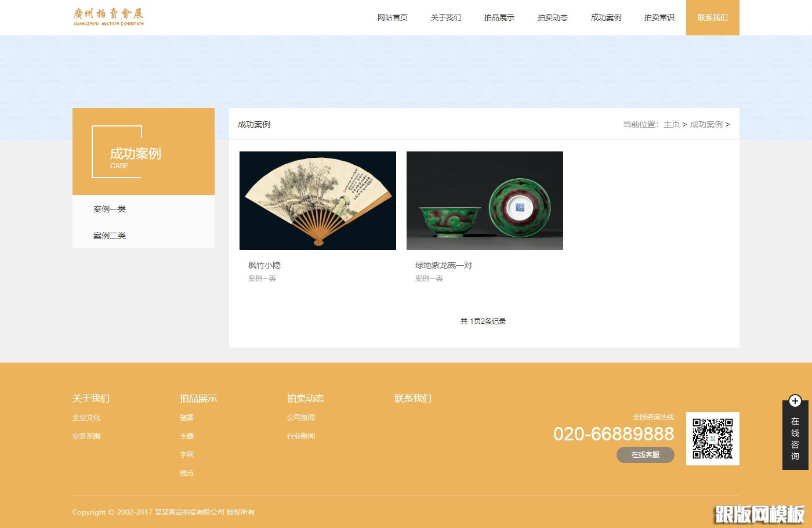Image resolution: width=812 pixels, height=528 pixels.
Task: Open the 网站首页 menu item
Action: point(393,17)
